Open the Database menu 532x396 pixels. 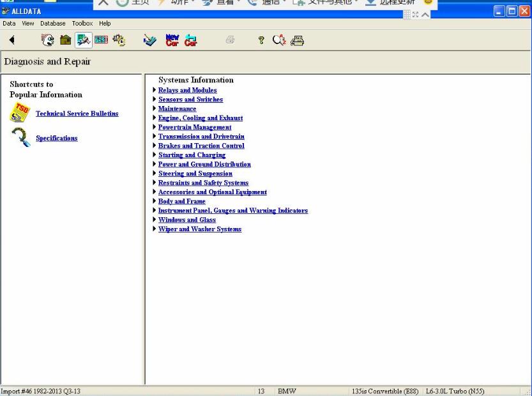coord(53,24)
